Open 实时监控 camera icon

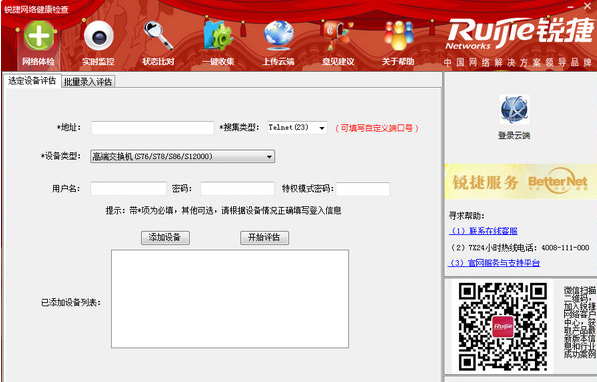[x=99, y=36]
